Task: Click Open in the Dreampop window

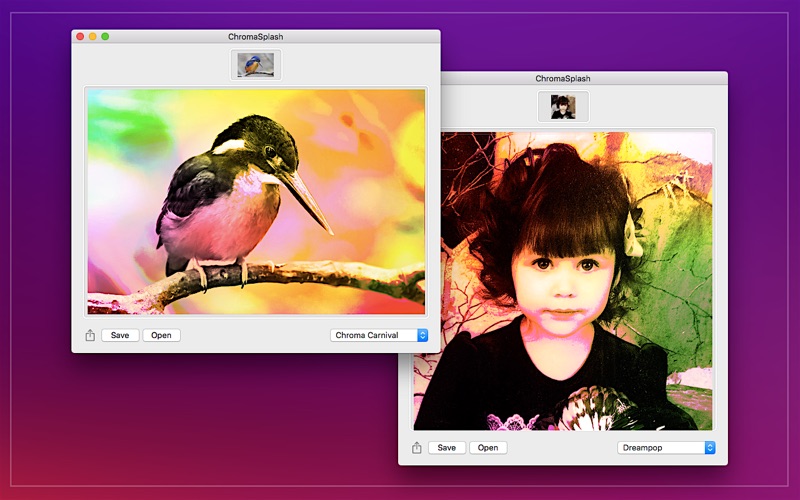Action: tap(488, 447)
